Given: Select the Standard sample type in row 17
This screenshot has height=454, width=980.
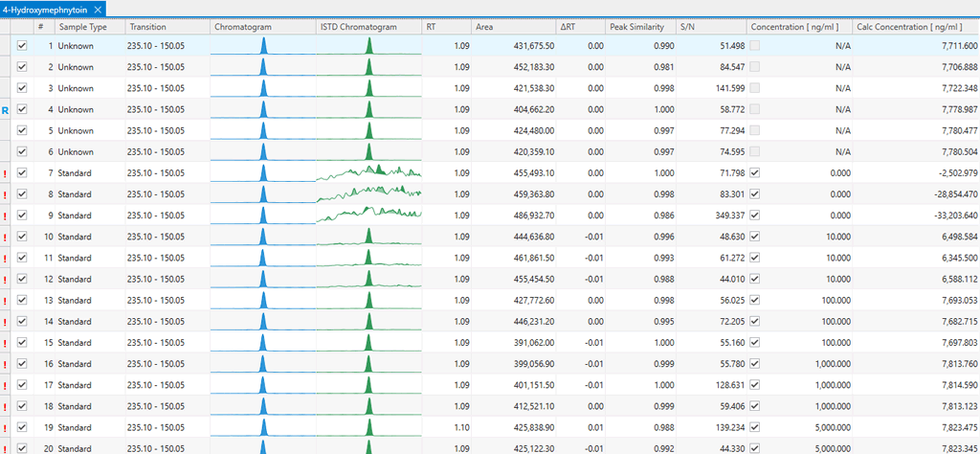Looking at the screenshot, I should pos(75,386).
